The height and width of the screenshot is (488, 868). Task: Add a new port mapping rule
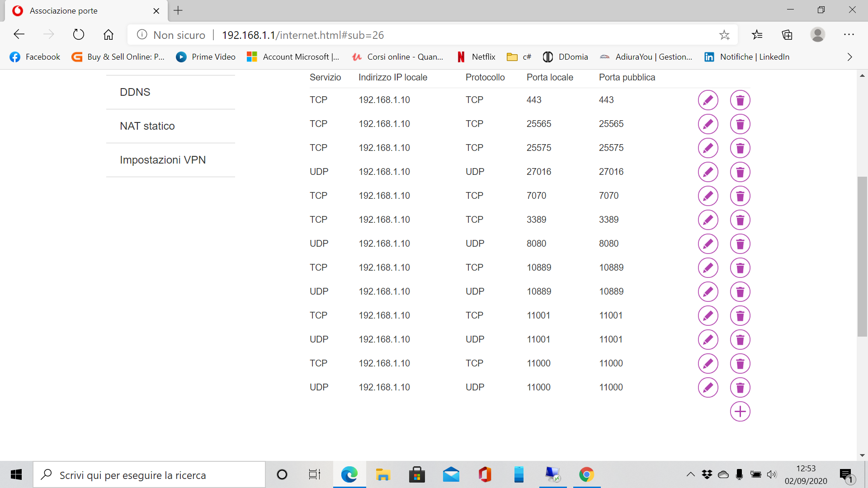[740, 411]
